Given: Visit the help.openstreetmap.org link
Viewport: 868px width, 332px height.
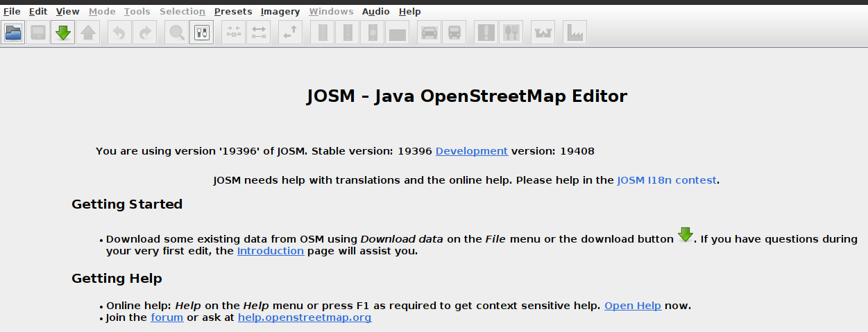Looking at the screenshot, I should coord(305,317).
